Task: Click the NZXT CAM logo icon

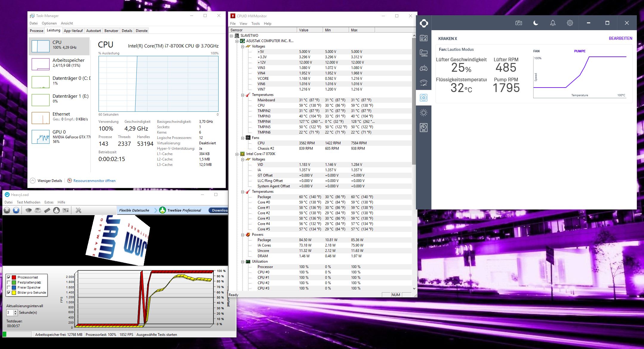Action: [x=424, y=23]
